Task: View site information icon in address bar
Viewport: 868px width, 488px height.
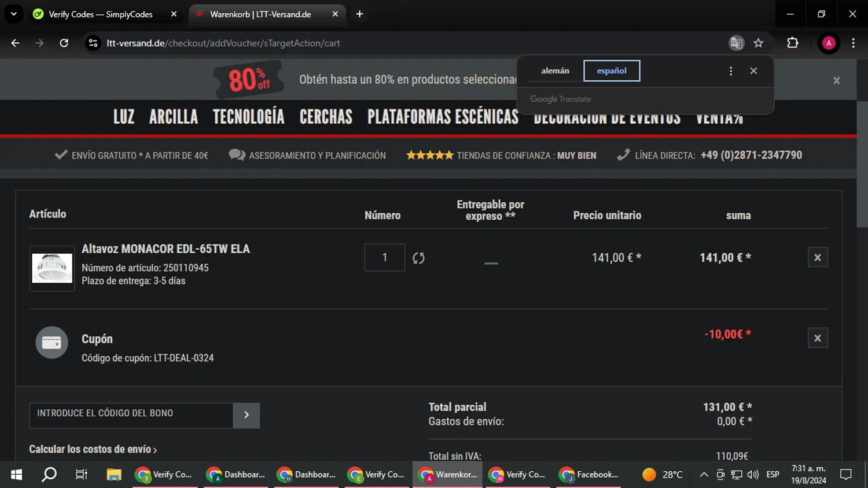Action: coord(93,43)
